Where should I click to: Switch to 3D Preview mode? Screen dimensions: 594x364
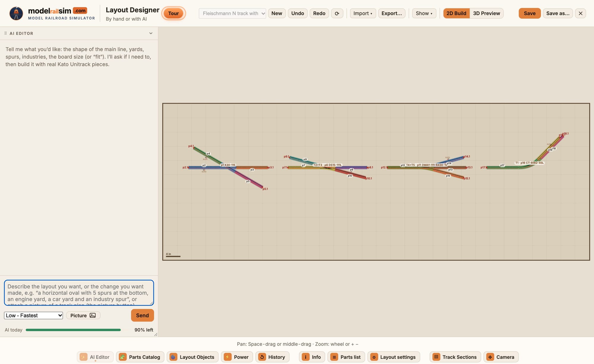[486, 13]
